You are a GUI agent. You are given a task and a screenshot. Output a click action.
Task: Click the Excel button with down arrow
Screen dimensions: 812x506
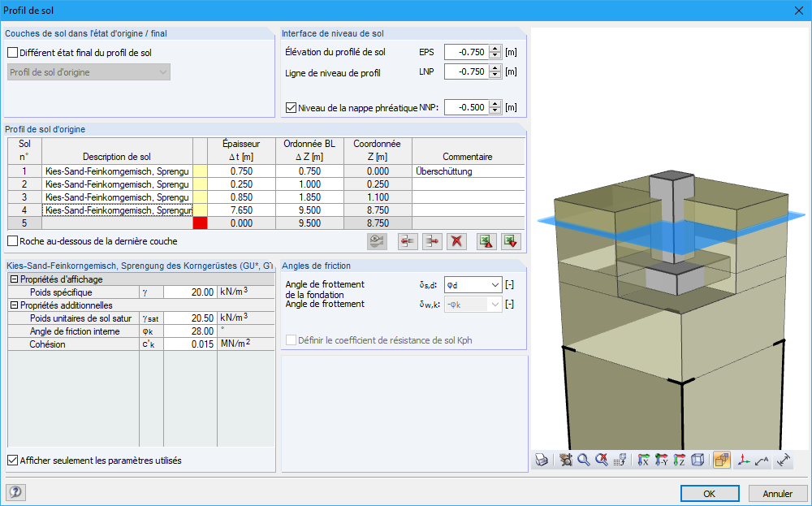click(511, 241)
